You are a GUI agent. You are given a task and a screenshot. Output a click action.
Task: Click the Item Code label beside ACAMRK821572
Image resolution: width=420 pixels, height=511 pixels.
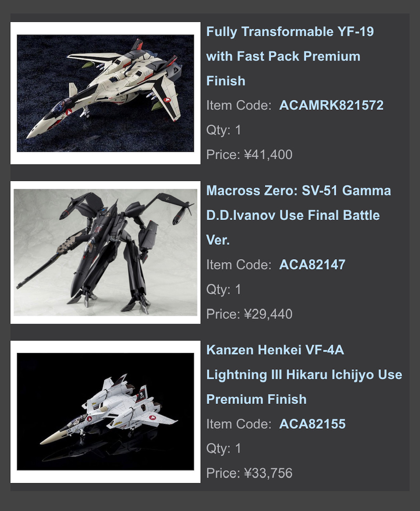coord(239,105)
